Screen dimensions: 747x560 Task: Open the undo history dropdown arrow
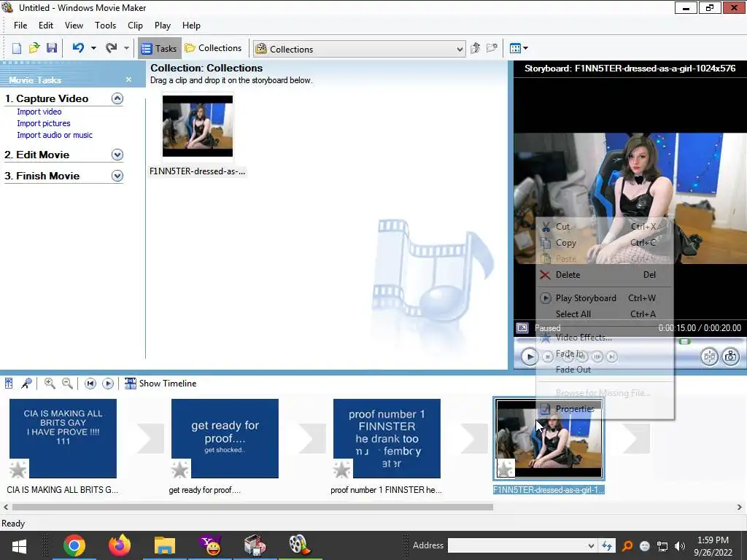[x=93, y=48]
